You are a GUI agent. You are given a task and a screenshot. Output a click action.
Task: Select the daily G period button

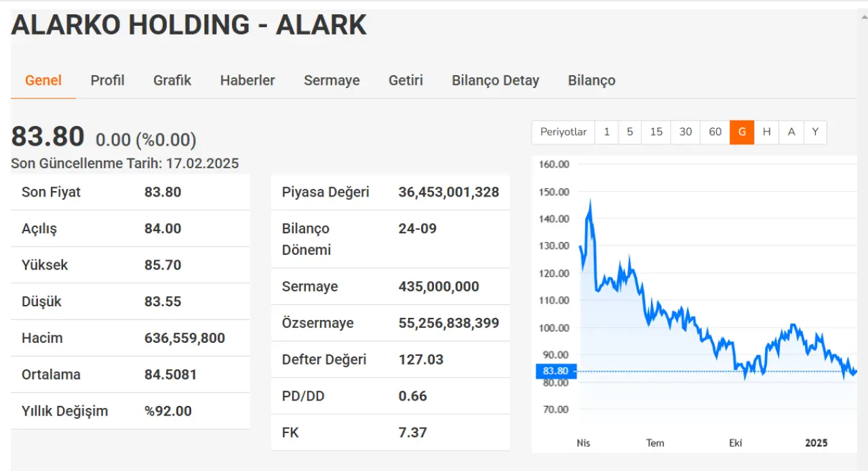point(742,132)
